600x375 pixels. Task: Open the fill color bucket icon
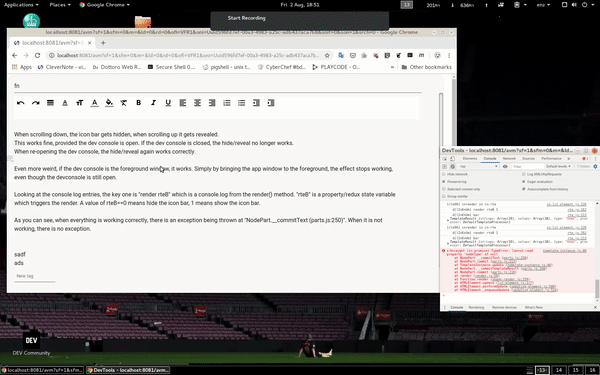109,103
